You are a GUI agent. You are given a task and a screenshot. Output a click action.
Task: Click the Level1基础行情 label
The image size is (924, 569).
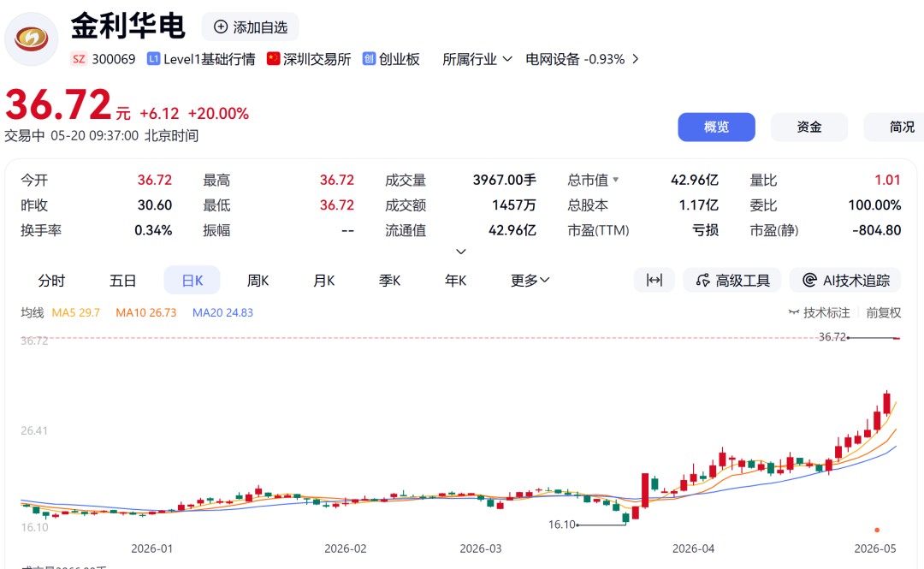pos(210,59)
